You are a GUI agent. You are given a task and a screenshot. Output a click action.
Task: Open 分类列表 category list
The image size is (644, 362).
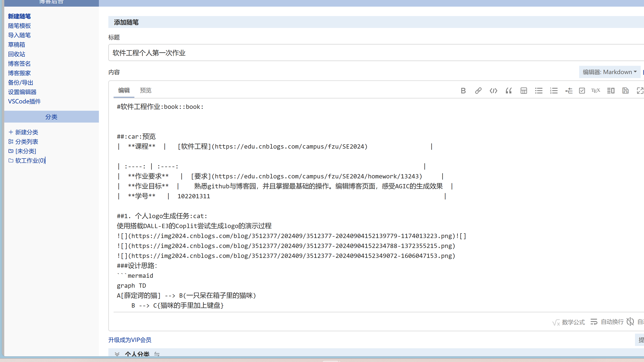click(x=27, y=142)
